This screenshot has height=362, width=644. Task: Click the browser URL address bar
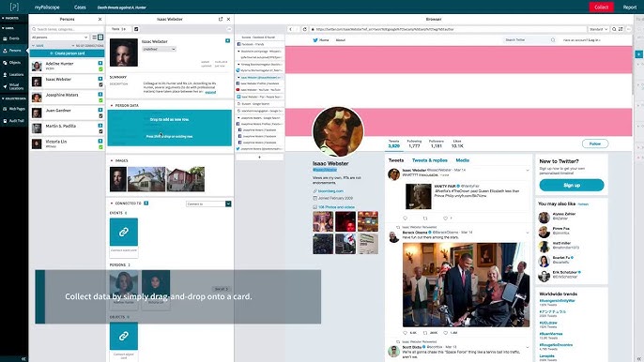(x=449, y=29)
